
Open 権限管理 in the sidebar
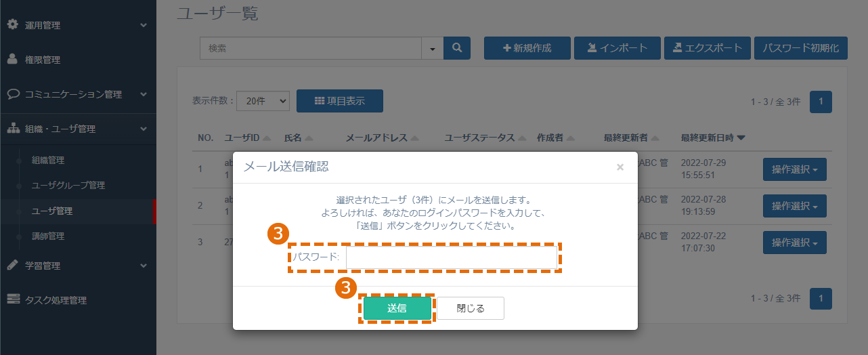click(x=78, y=60)
